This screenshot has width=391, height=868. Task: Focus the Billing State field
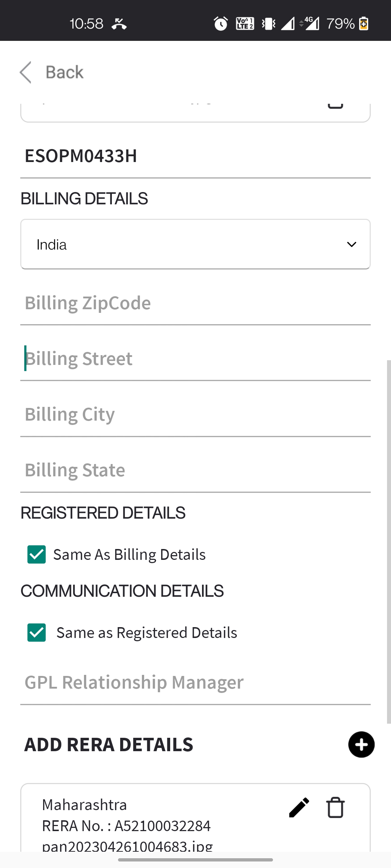pyautogui.click(x=195, y=470)
